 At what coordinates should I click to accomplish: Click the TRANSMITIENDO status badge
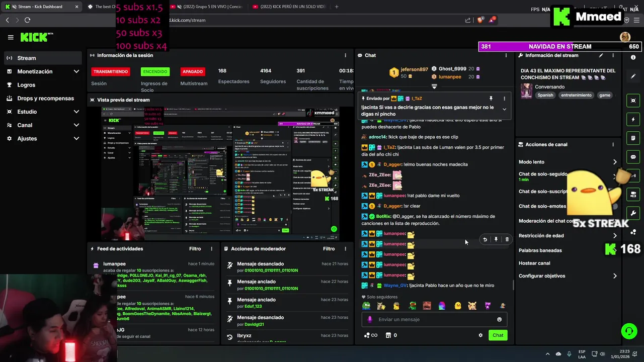tap(110, 71)
